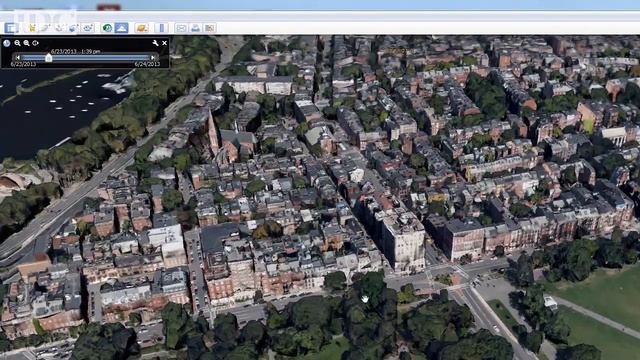This screenshot has height=360, width=640.
Task: Open the ruler measuring tool
Action: coord(162,28)
